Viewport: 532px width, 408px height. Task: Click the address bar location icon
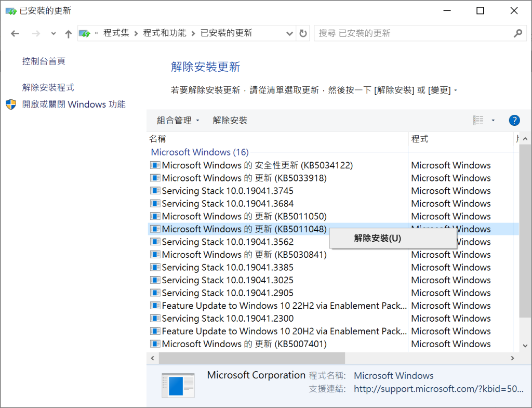[x=85, y=33]
